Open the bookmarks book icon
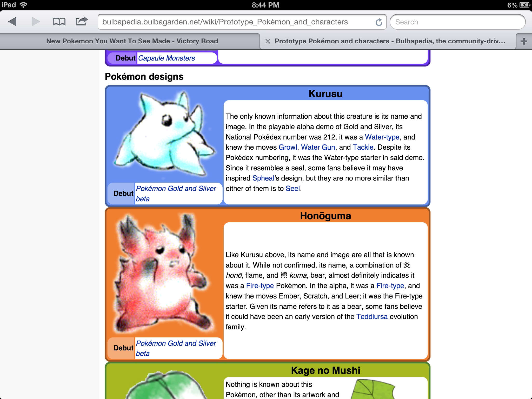The image size is (532, 399). (x=59, y=22)
